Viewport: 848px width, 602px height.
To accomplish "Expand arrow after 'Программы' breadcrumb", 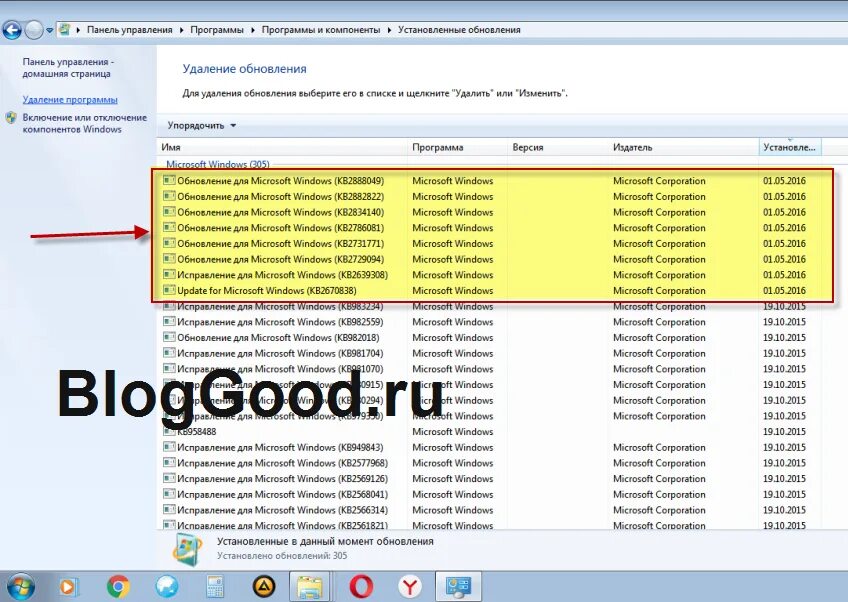I will click(x=253, y=30).
